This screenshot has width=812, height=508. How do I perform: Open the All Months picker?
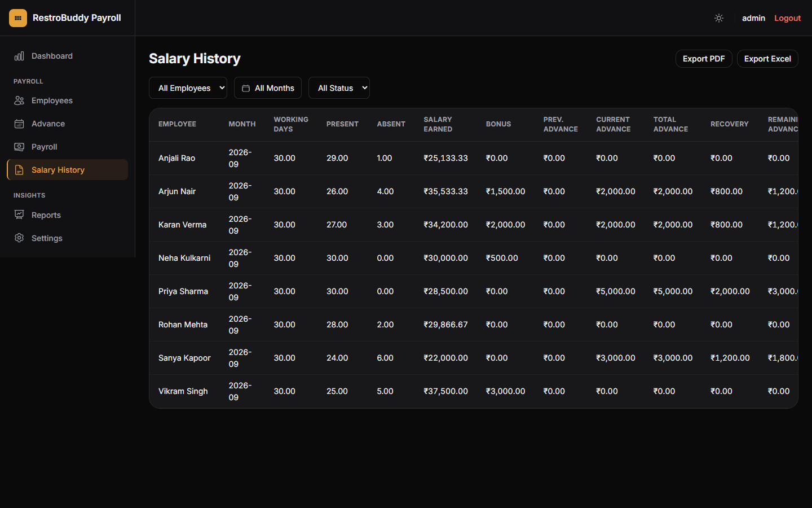pyautogui.click(x=268, y=88)
